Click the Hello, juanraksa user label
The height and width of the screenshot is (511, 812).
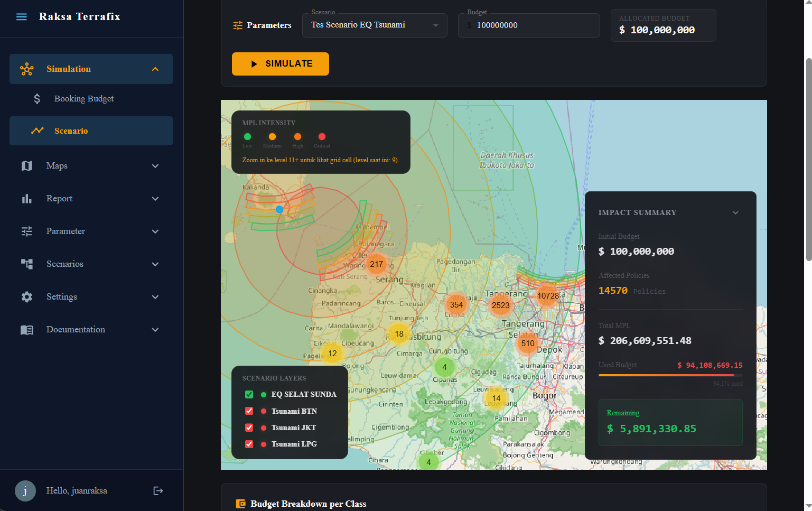pyautogui.click(x=77, y=491)
